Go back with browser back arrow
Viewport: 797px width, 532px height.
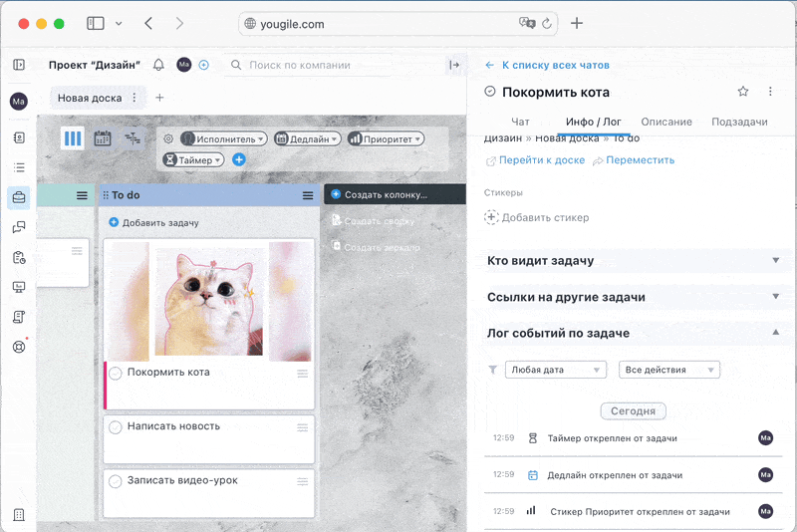click(x=148, y=23)
